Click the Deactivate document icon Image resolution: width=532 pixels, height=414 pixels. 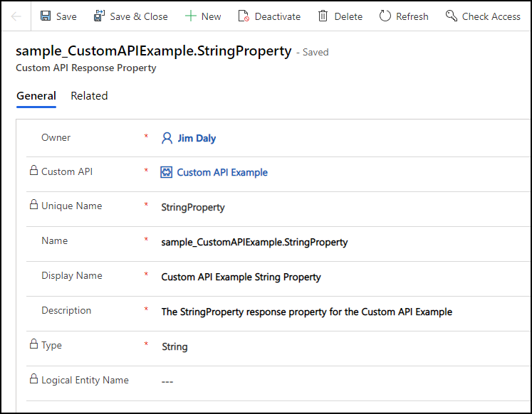[244, 16]
